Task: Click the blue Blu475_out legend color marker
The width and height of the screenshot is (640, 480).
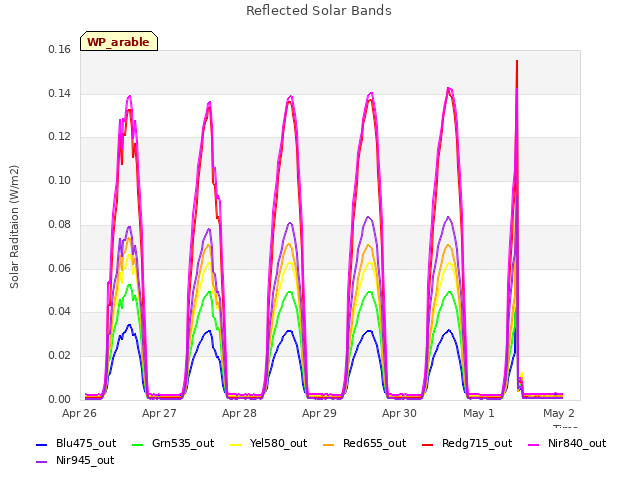Action: [x=42, y=444]
